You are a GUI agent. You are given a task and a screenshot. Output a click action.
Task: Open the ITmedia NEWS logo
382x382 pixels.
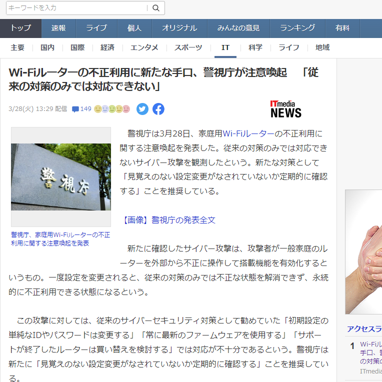[286, 109]
